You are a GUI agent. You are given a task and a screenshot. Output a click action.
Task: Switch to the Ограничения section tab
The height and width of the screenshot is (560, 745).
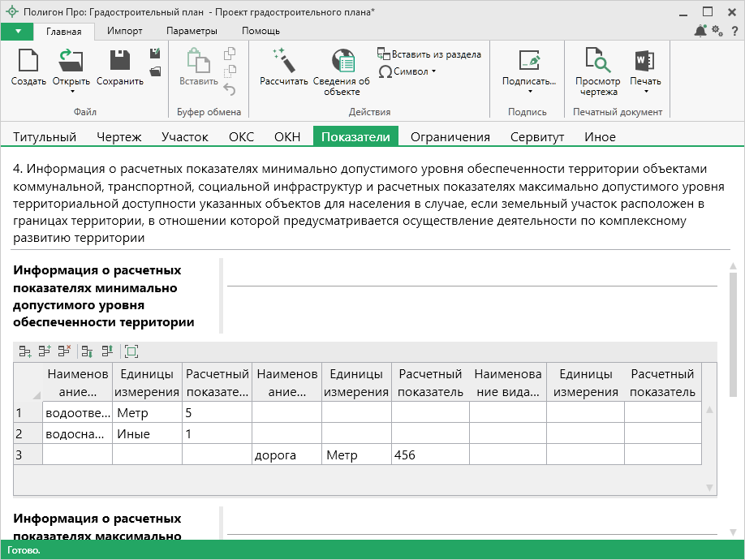pos(450,136)
